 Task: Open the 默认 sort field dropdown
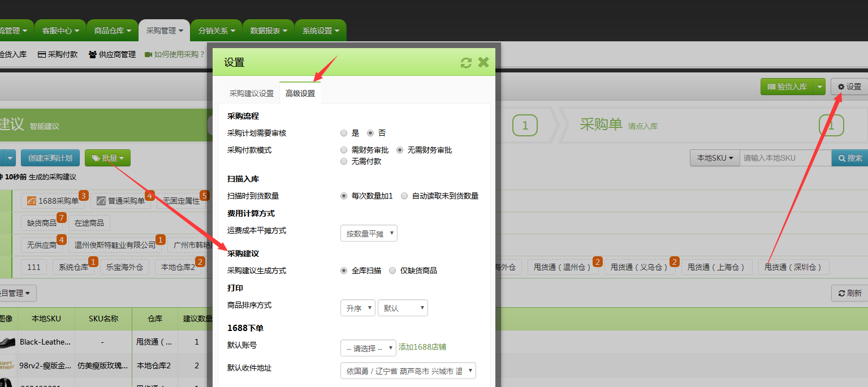pos(403,308)
